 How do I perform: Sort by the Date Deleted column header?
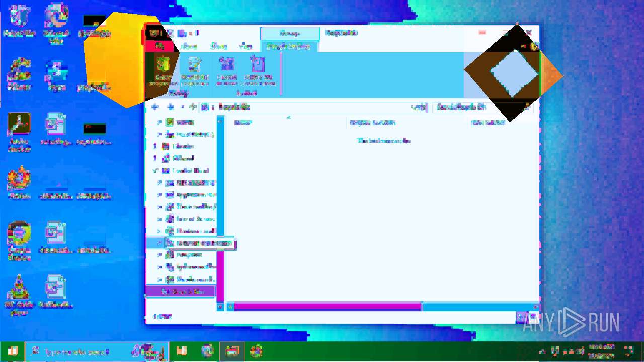click(488, 123)
